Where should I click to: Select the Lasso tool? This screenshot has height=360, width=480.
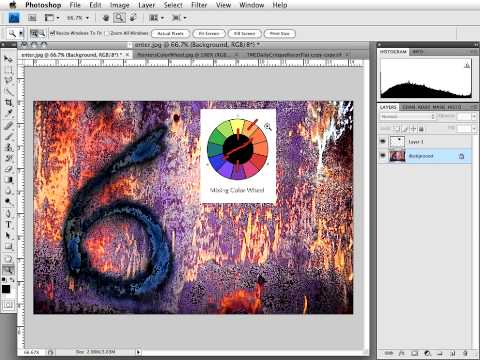(x=8, y=81)
